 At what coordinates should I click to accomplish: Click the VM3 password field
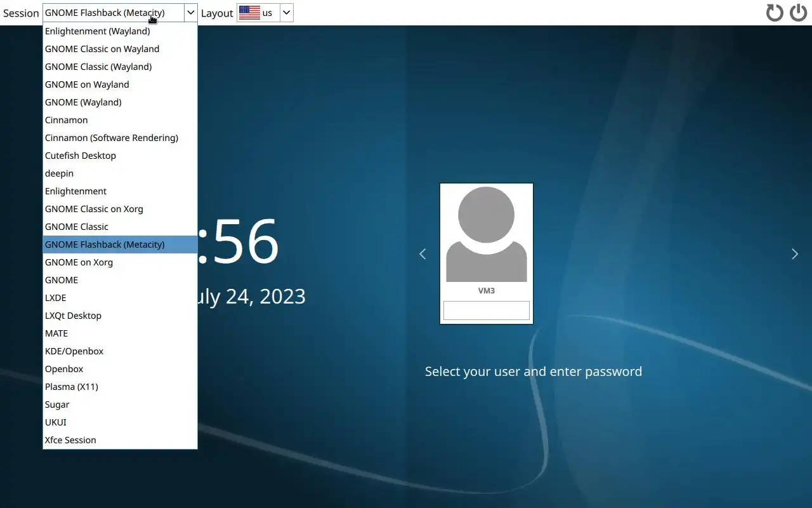(487, 311)
